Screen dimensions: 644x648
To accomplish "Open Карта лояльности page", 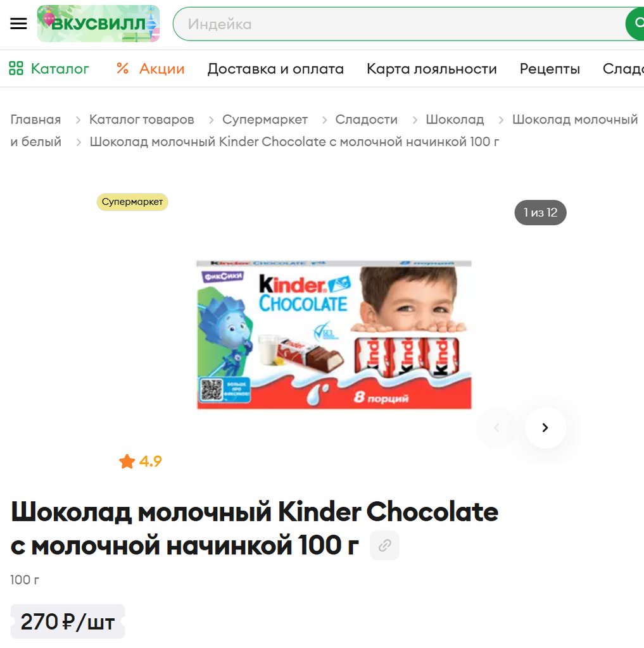I will [x=431, y=68].
